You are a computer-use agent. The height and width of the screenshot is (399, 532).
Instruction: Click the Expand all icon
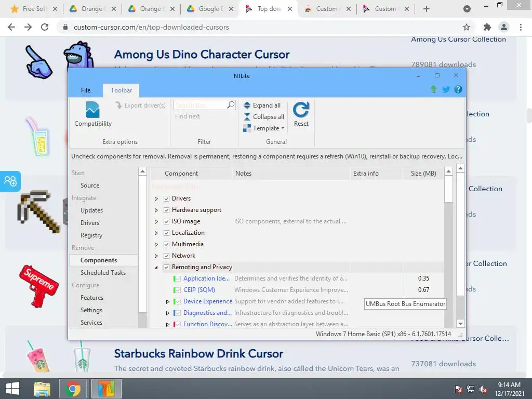(247, 105)
